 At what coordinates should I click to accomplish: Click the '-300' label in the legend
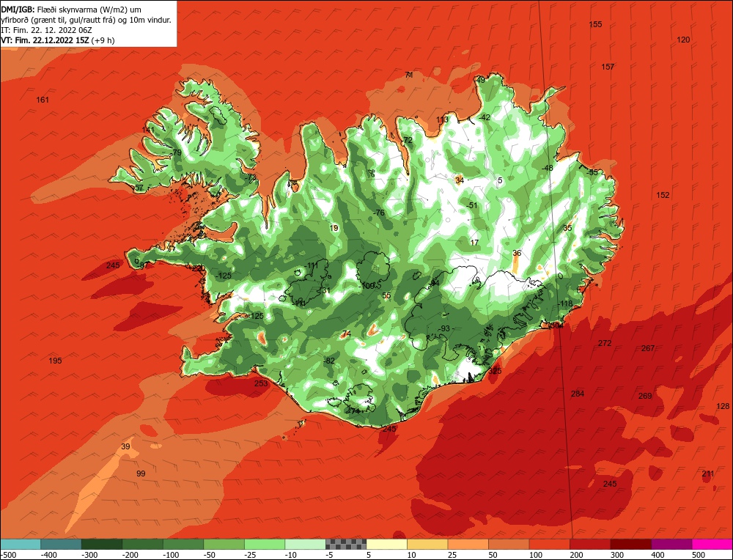89,555
